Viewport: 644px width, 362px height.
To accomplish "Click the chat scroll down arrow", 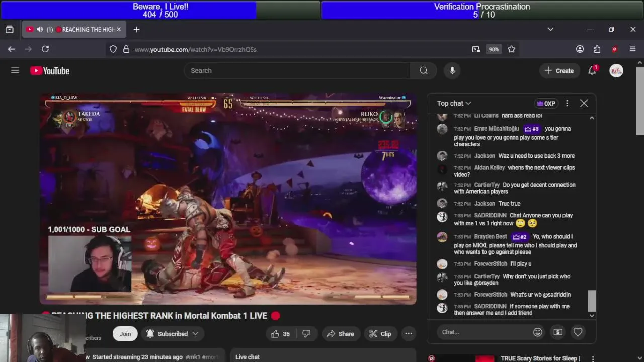I will [592, 316].
